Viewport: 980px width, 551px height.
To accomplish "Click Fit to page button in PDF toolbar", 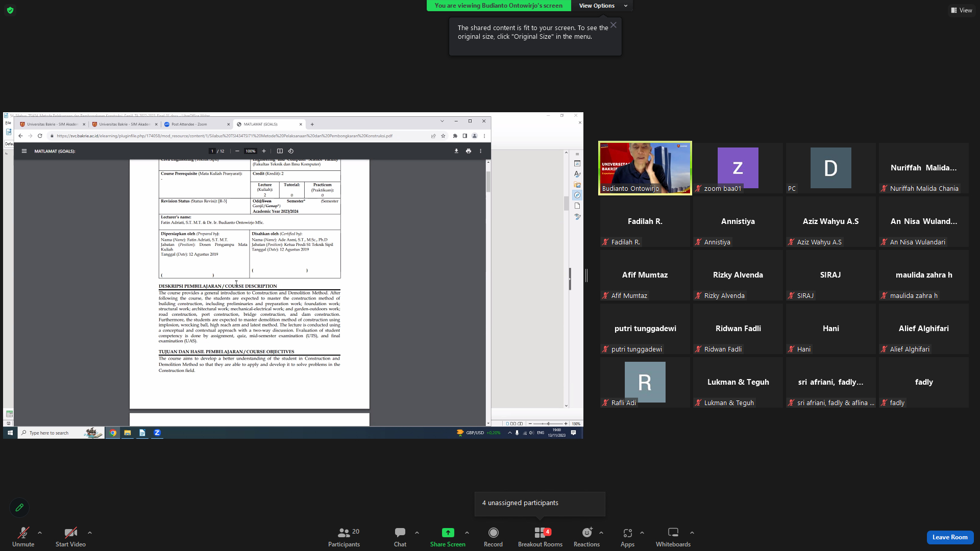I will tap(280, 151).
